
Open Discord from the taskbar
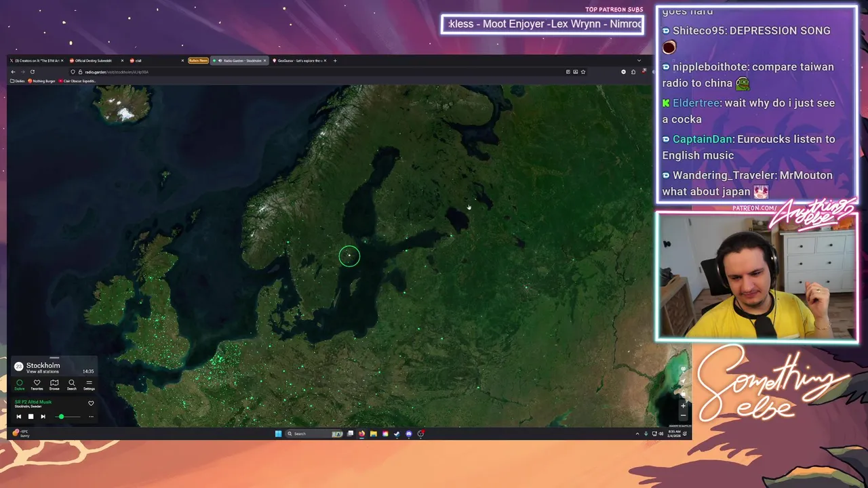point(409,434)
